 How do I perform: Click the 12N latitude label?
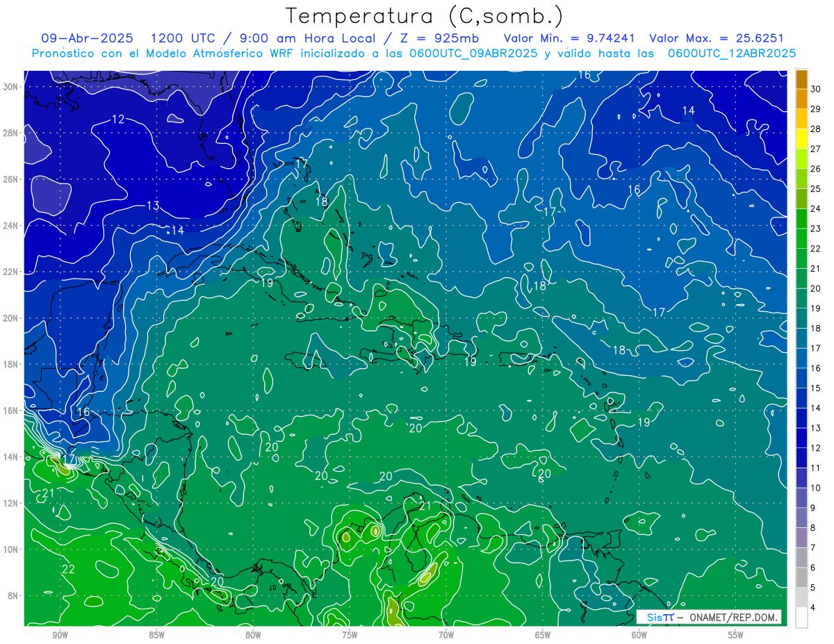10,502
